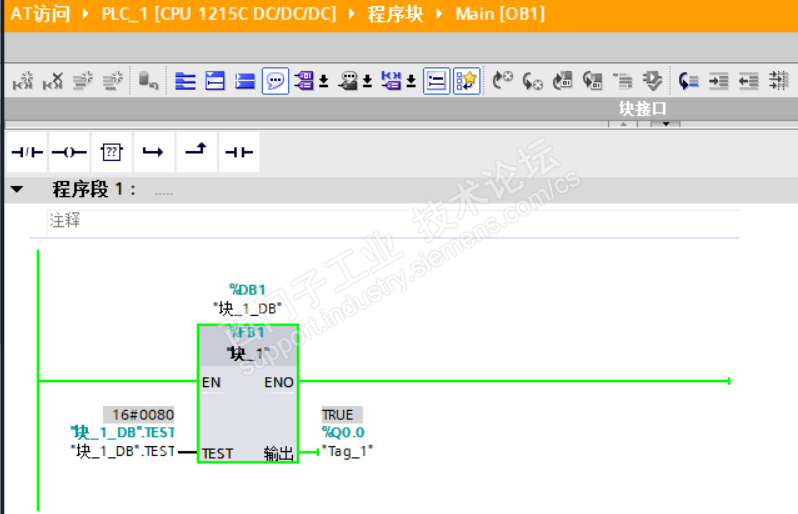
Task: Toggle network comments display icon
Action: [436, 81]
